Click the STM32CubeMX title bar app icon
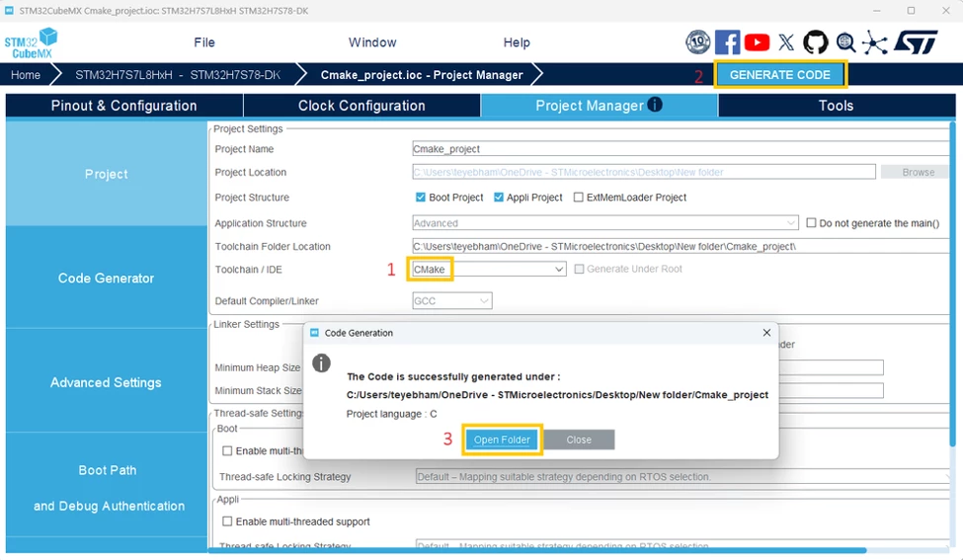Viewport: 963px width, 560px height. click(x=9, y=11)
